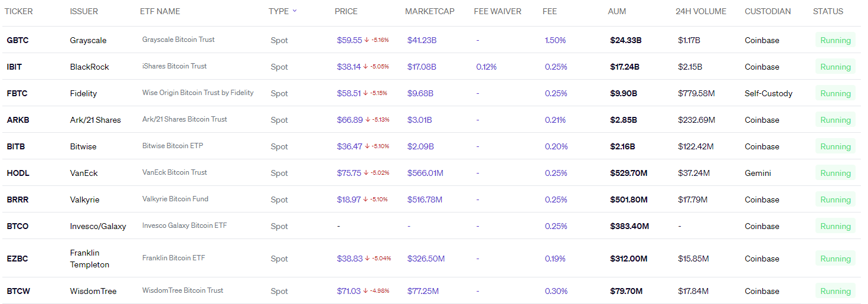Open the GBTC ticker row
868x304 pixels.
coord(18,40)
